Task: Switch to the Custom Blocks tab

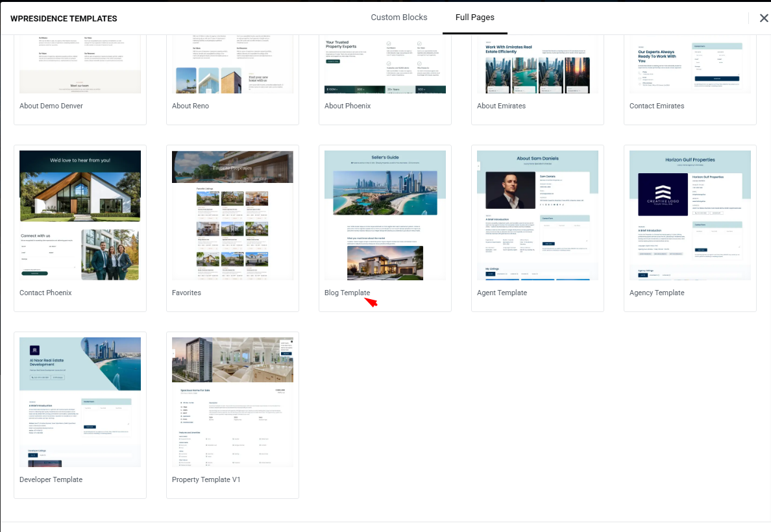Action: (x=398, y=18)
